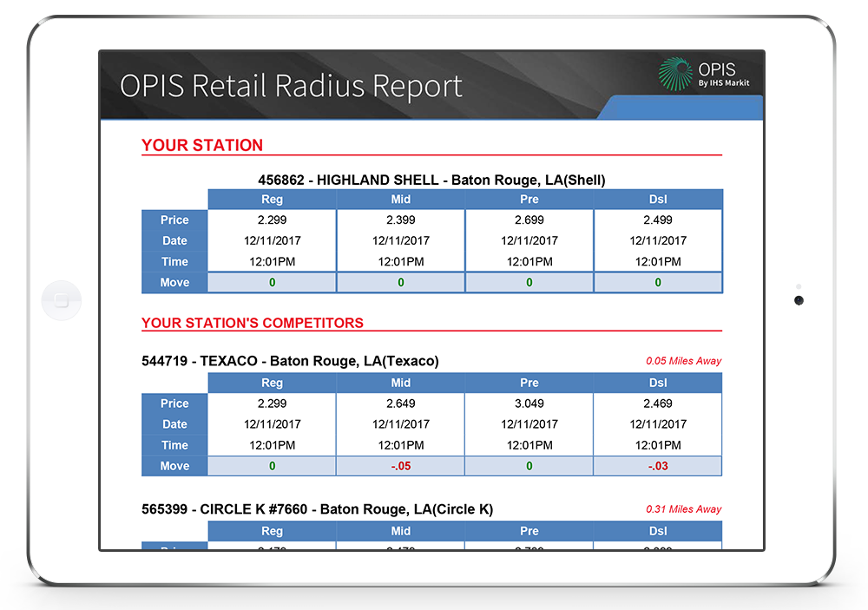Select Texaco Mid move value -.05

401,466
